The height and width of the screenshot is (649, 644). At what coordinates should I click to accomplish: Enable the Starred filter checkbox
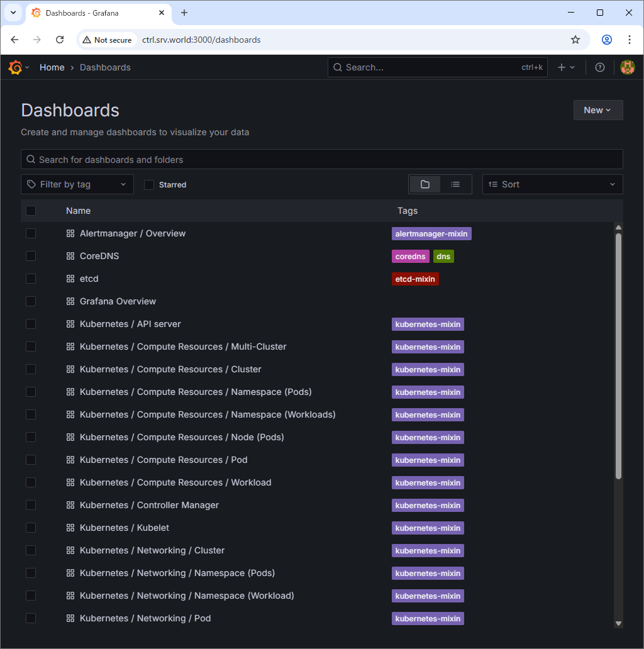point(149,185)
